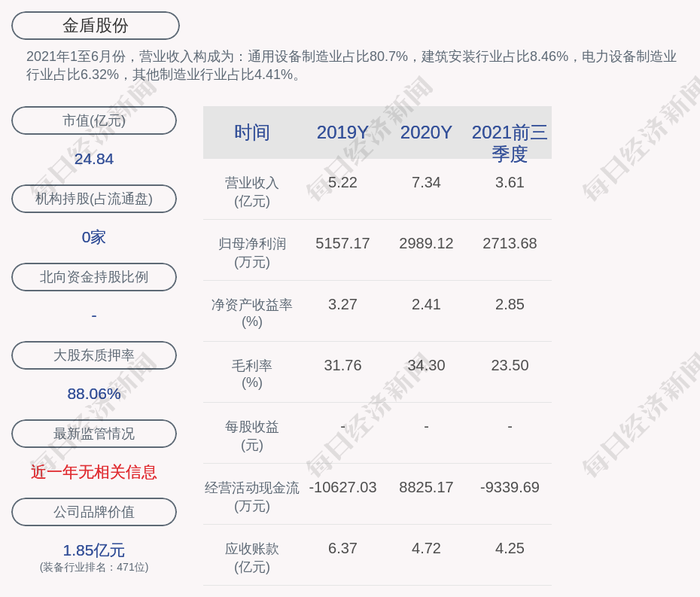Click the 营业收入(亿元) row label

coord(252,192)
